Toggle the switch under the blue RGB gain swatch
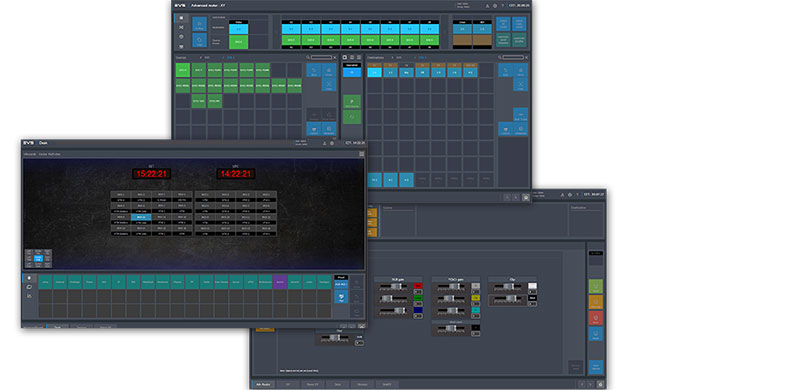 tap(418, 316)
